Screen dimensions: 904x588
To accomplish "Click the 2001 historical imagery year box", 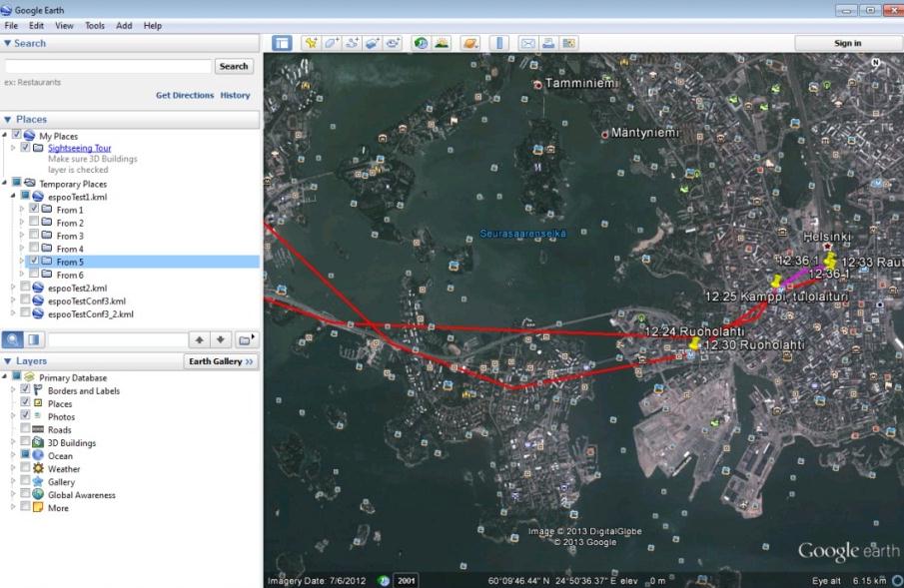I will (406, 580).
